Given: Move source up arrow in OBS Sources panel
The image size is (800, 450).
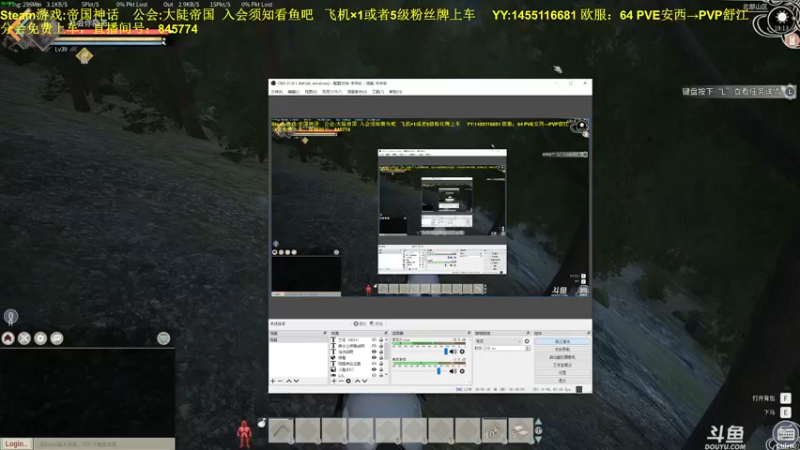Looking at the screenshot, I should click(x=357, y=381).
